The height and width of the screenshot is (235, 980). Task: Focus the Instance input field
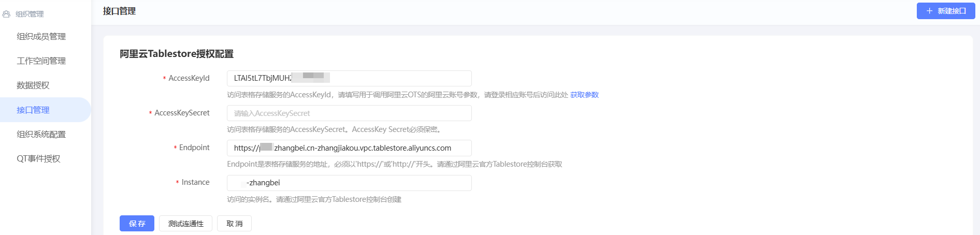tap(349, 183)
